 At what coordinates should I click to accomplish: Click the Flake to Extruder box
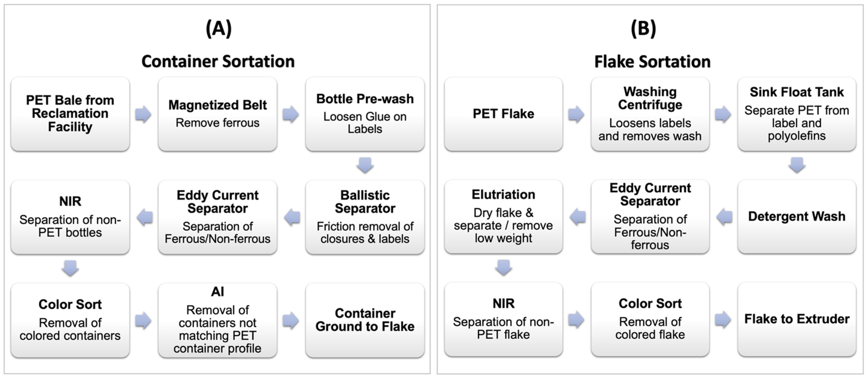797,319
